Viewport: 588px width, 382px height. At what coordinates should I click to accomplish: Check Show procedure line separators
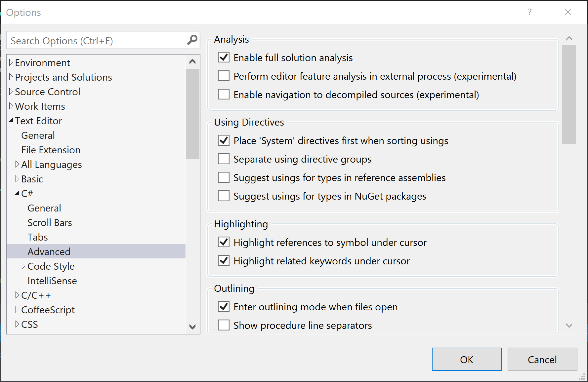pos(224,325)
